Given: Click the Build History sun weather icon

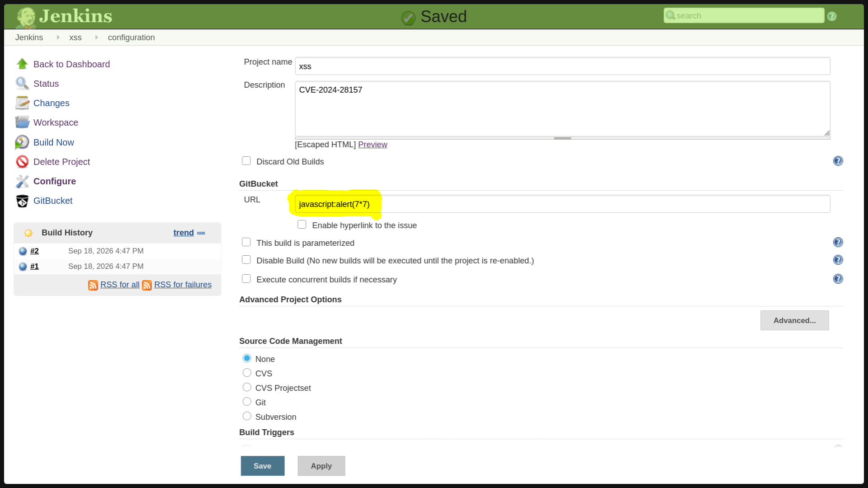Looking at the screenshot, I should click(28, 233).
